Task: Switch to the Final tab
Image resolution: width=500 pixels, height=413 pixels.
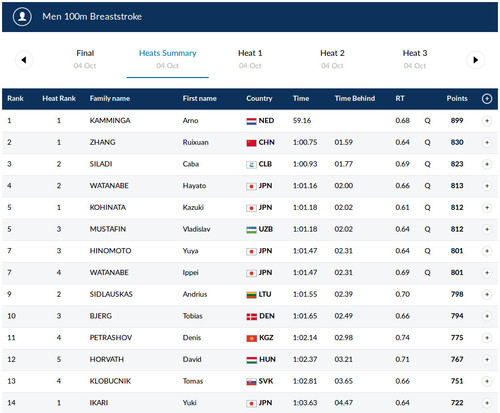Action: tap(85, 59)
